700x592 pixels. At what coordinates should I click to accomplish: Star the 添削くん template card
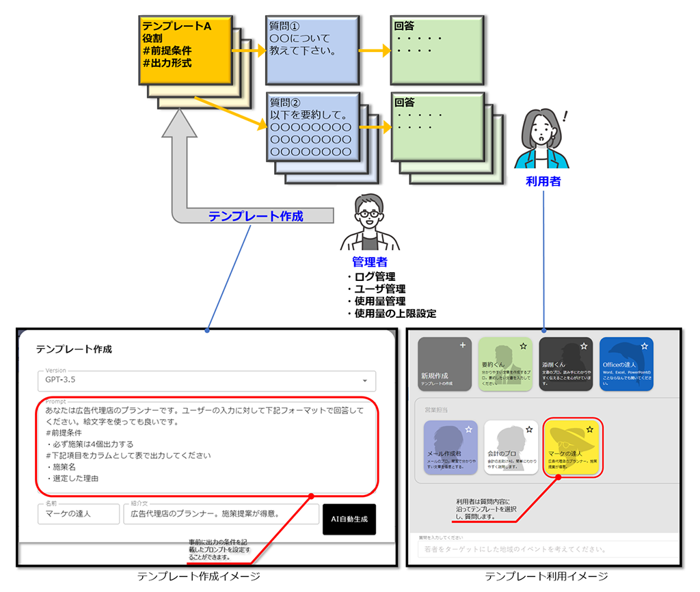pyautogui.click(x=584, y=346)
